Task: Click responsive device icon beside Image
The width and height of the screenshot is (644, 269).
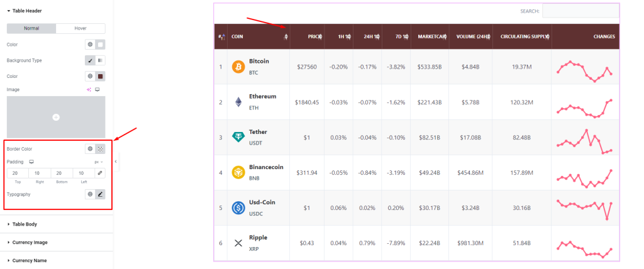Action: (97, 89)
